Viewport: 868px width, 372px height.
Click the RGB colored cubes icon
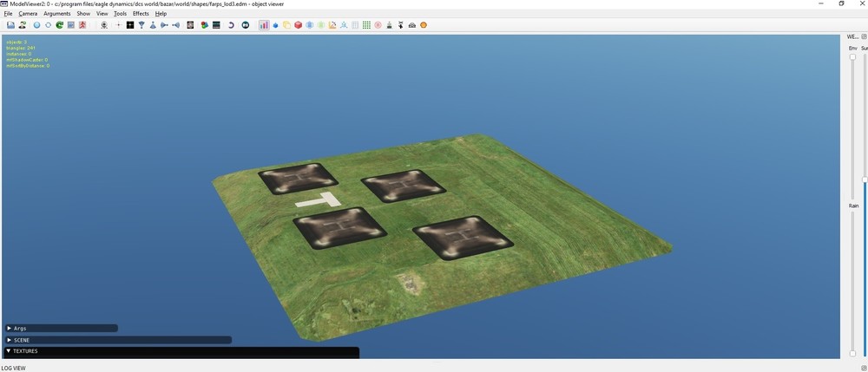coord(204,25)
